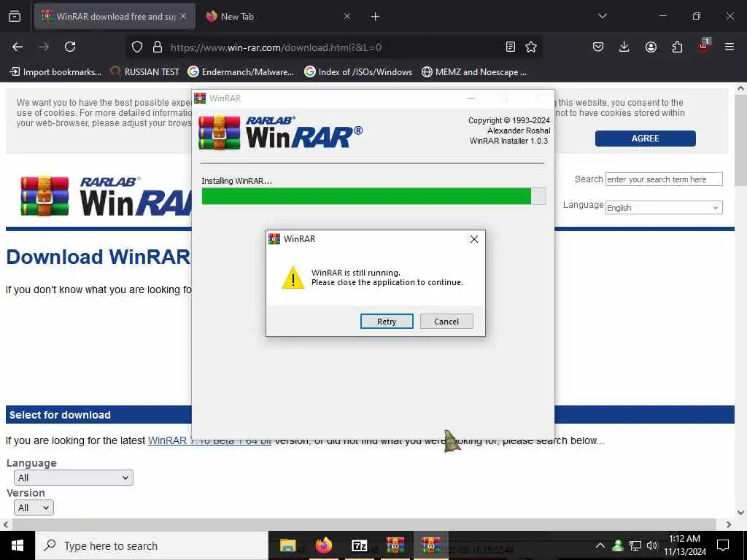
Task: Click the network tray icon
Action: [635, 545]
